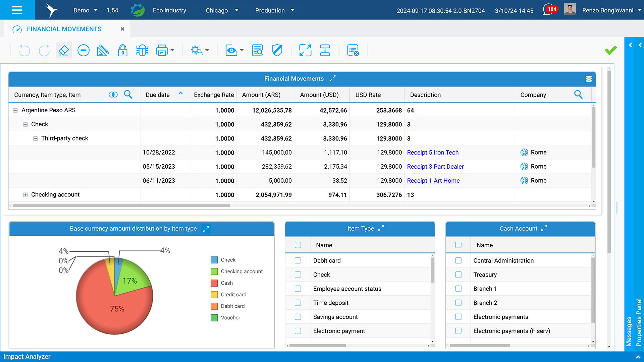The image size is (644, 362).
Task: Open the Receipt 3 Part Dealer link
Action: tap(435, 167)
